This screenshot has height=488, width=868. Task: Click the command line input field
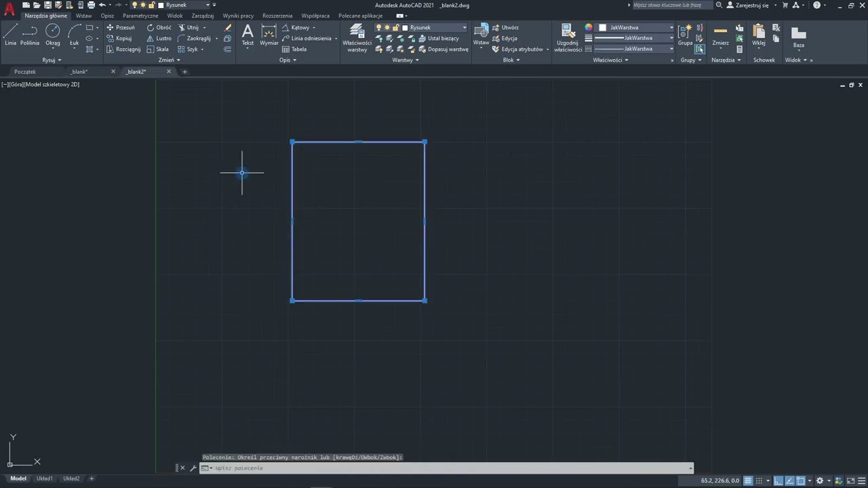point(446,468)
